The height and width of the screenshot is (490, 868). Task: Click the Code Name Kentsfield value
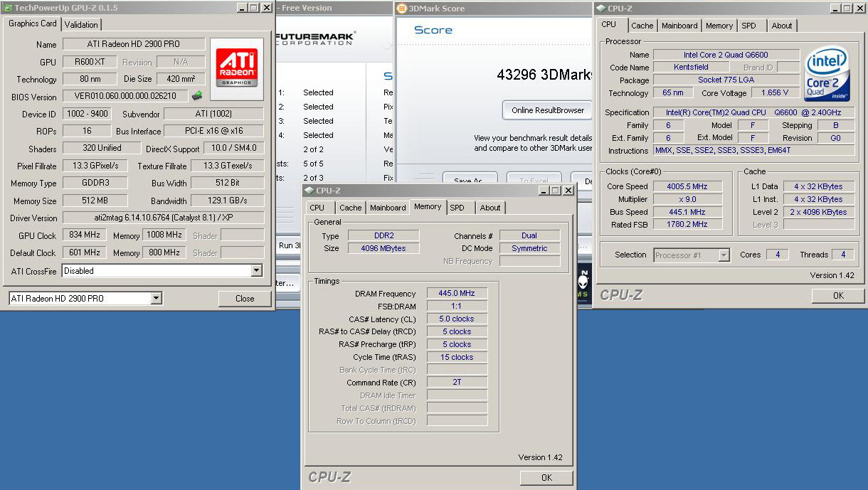click(691, 67)
